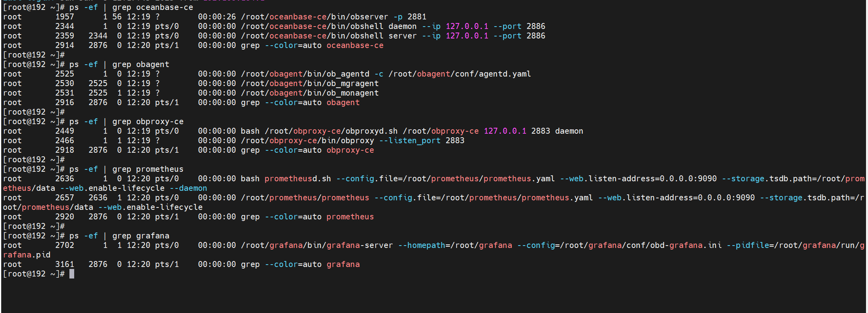Click the command 'grep obagent'

[x=141, y=64]
